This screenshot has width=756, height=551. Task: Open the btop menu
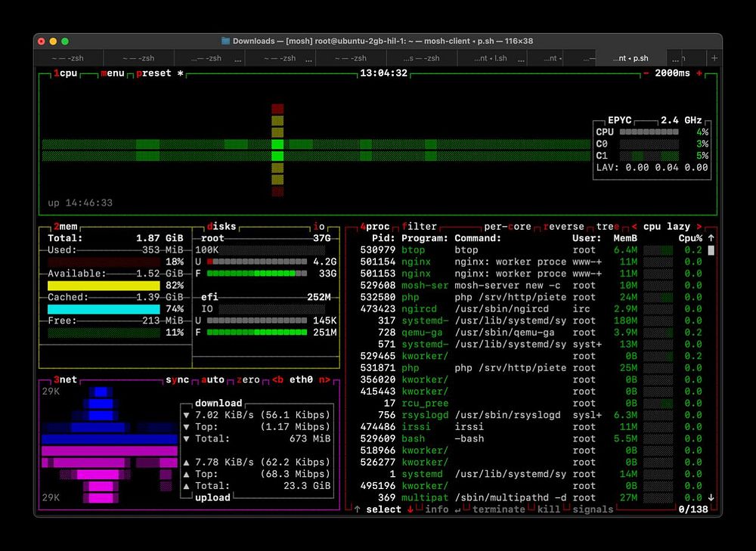click(112, 73)
